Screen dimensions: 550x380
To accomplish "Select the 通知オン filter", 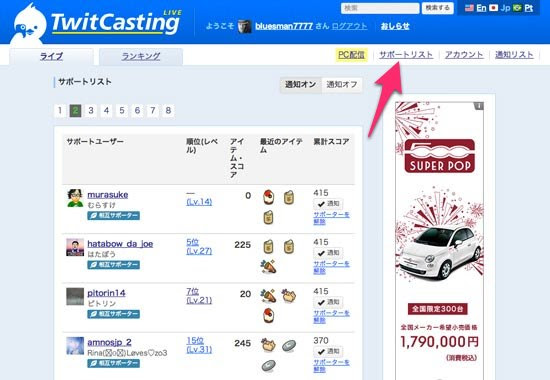I will click(301, 85).
